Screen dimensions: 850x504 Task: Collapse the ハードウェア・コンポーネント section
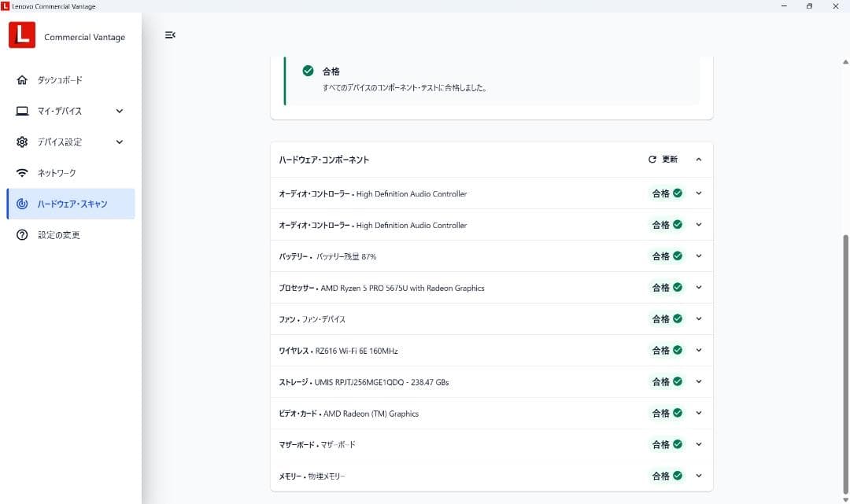[x=698, y=160]
